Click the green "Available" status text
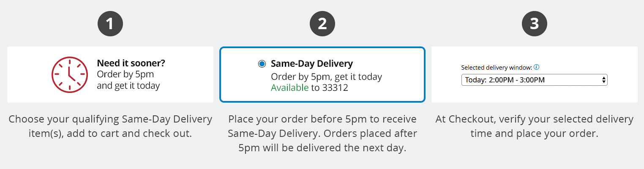This screenshot has height=169, width=644. coord(289,88)
